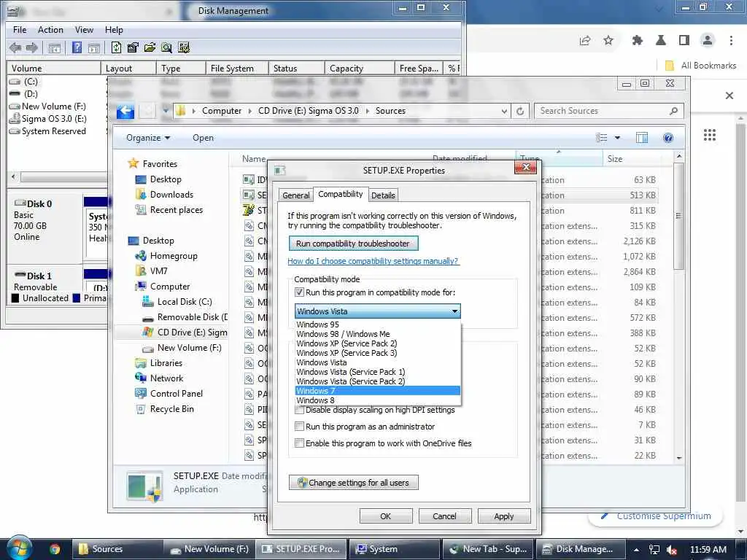The height and width of the screenshot is (560, 747).
Task: Click Change settings for all users
Action: [353, 483]
